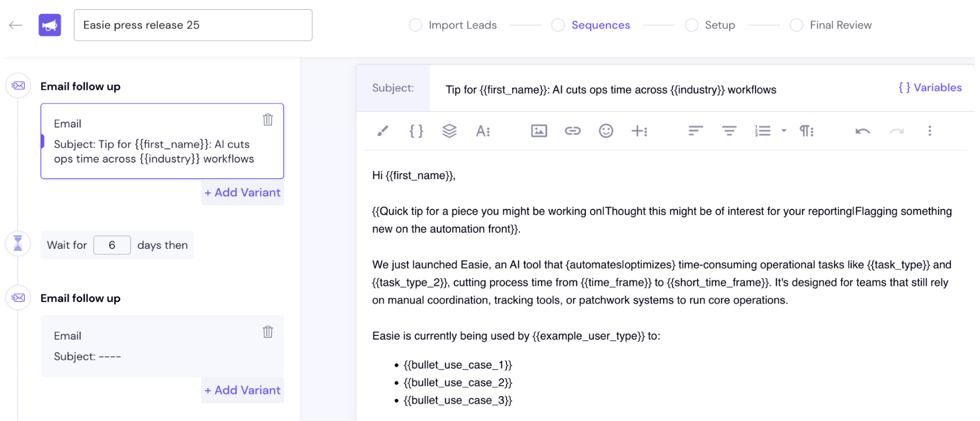Viewport: 980px width, 421px height.
Task: Select the Final Review step circle
Action: (796, 25)
